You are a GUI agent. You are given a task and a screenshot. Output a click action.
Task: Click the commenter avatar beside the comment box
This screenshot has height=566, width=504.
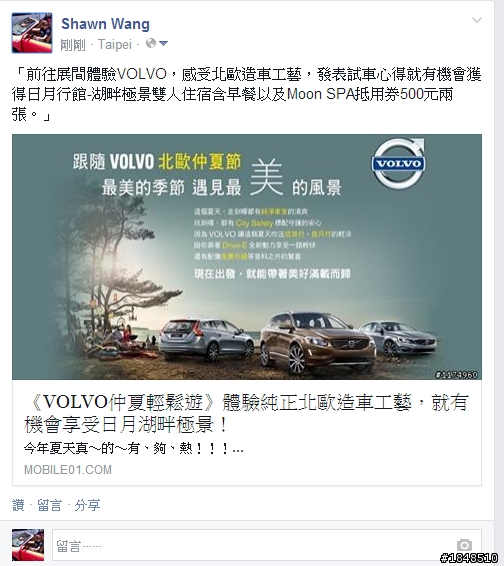coord(28,545)
